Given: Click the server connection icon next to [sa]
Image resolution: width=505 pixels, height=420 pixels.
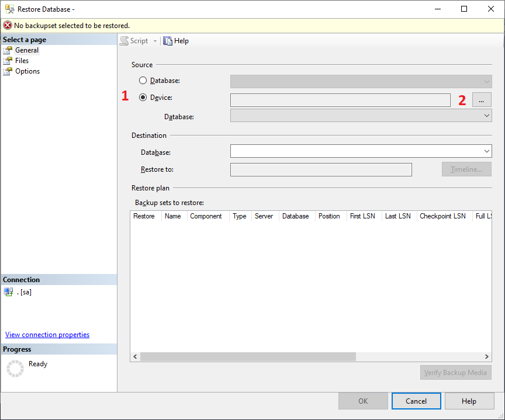Looking at the screenshot, I should click(8, 292).
